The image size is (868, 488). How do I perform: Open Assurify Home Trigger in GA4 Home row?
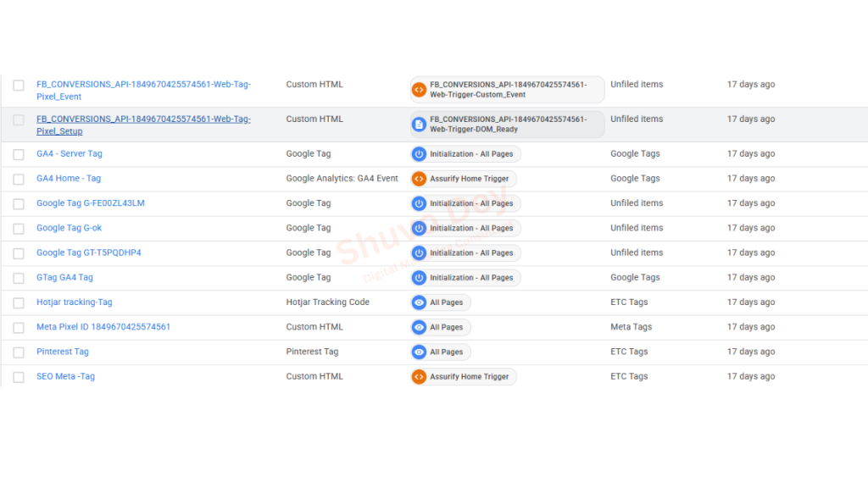tap(464, 179)
